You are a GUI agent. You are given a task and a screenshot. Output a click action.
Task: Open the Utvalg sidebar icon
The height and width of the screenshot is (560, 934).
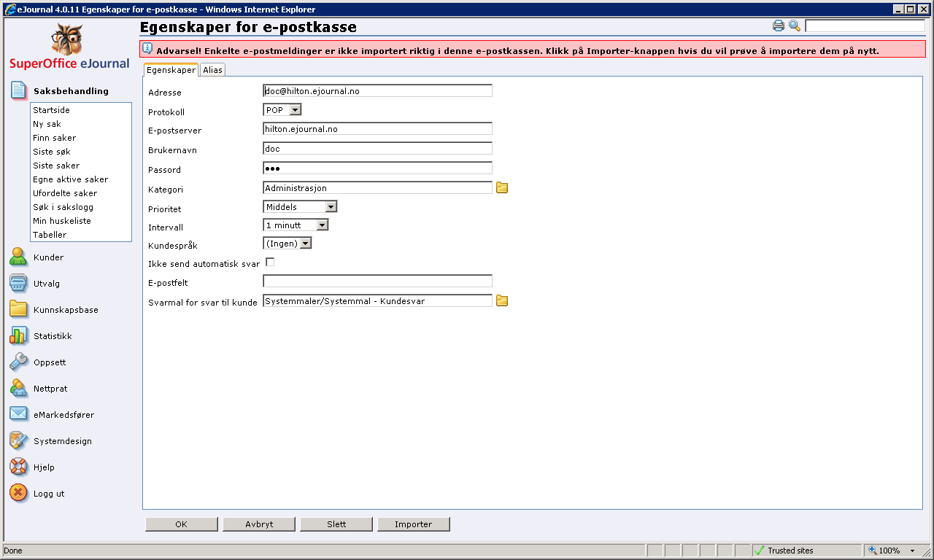(x=19, y=284)
